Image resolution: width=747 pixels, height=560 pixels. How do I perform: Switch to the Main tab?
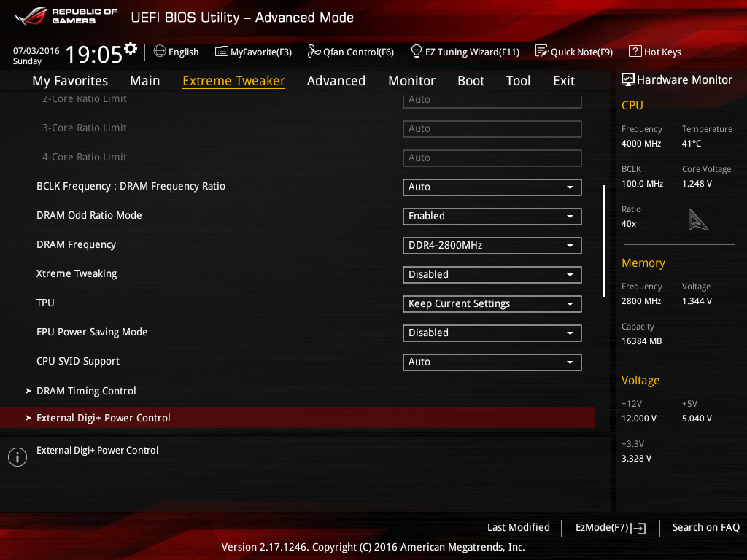[145, 81]
